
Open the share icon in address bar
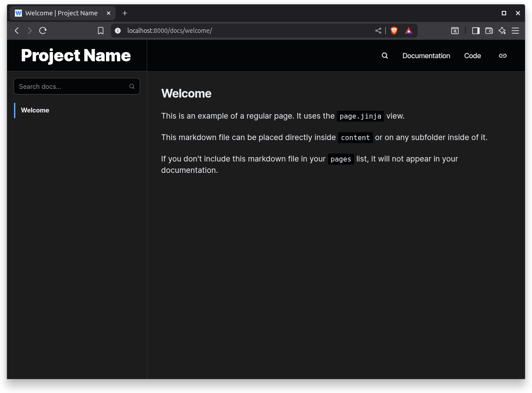pyautogui.click(x=378, y=31)
